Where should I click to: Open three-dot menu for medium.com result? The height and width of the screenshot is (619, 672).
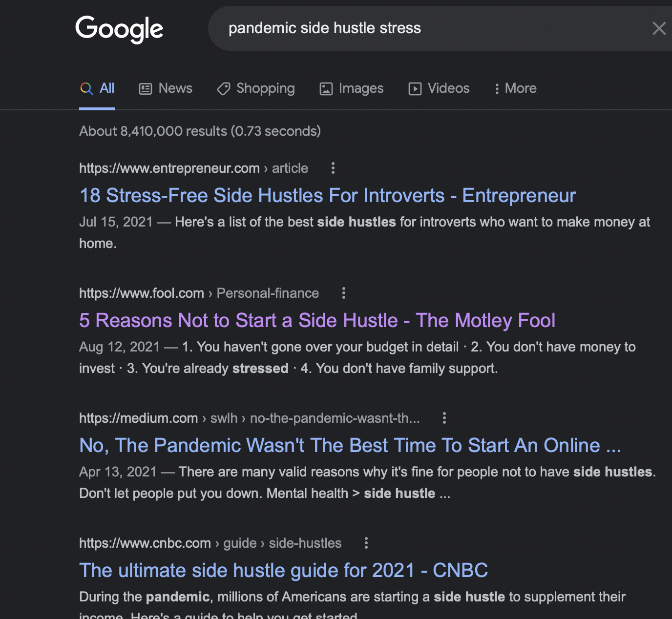pos(444,418)
